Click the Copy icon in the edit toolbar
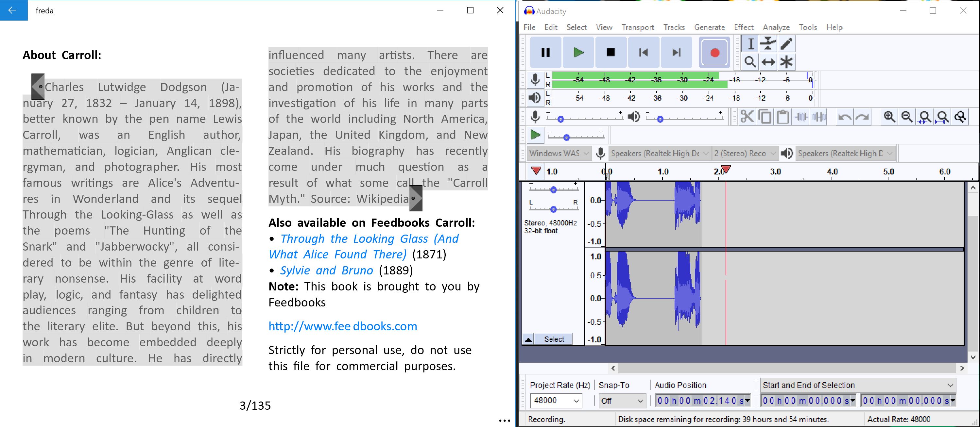This screenshot has width=980, height=427. (x=765, y=117)
